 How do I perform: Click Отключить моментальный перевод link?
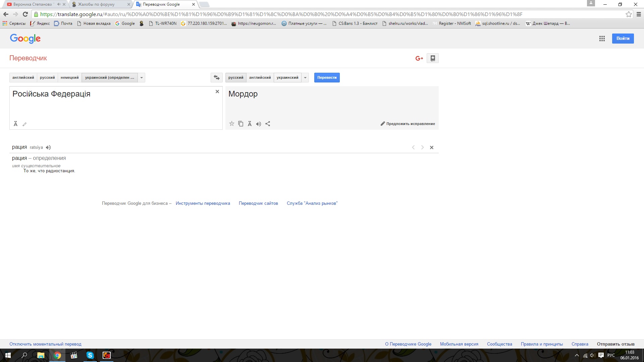(45, 344)
